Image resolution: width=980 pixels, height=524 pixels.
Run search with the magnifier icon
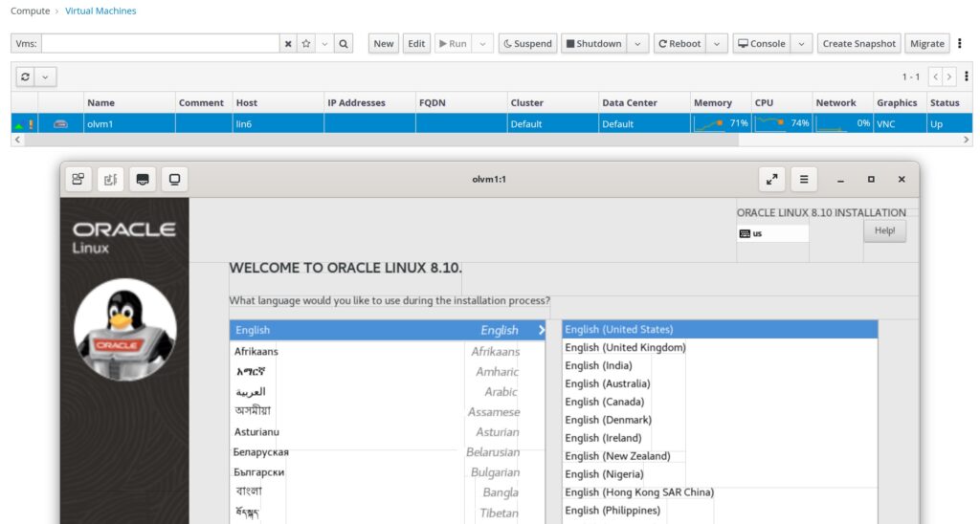tap(344, 44)
